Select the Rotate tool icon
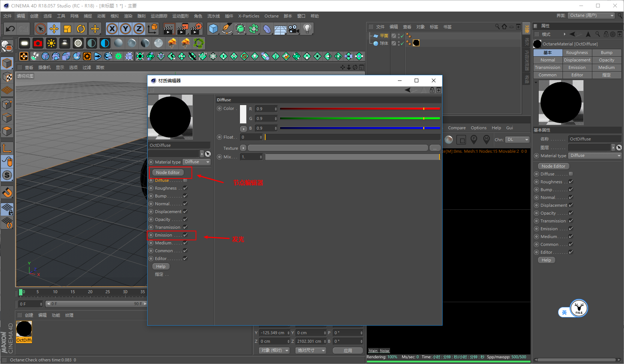The image size is (624, 364). click(x=81, y=29)
